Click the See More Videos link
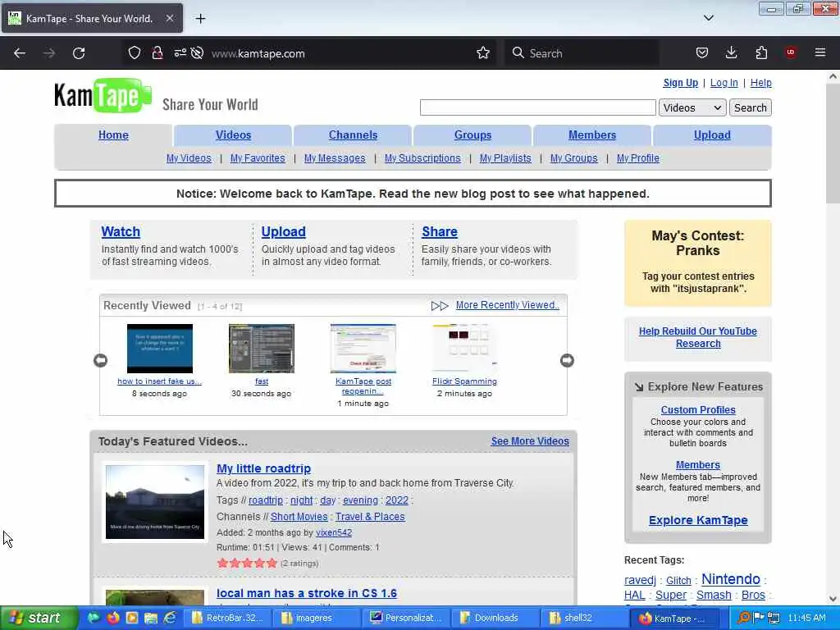The height and width of the screenshot is (630, 840). click(530, 441)
